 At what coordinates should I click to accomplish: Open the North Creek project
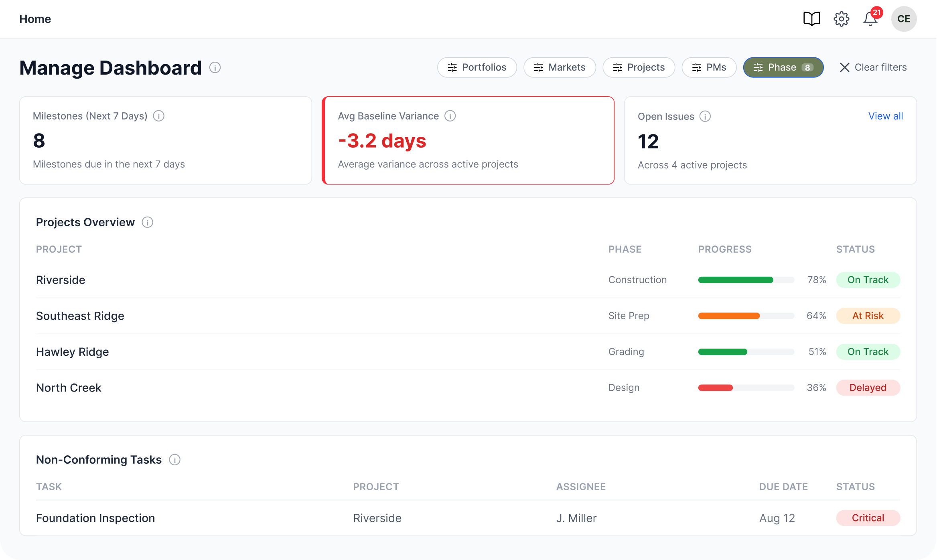[69, 388]
